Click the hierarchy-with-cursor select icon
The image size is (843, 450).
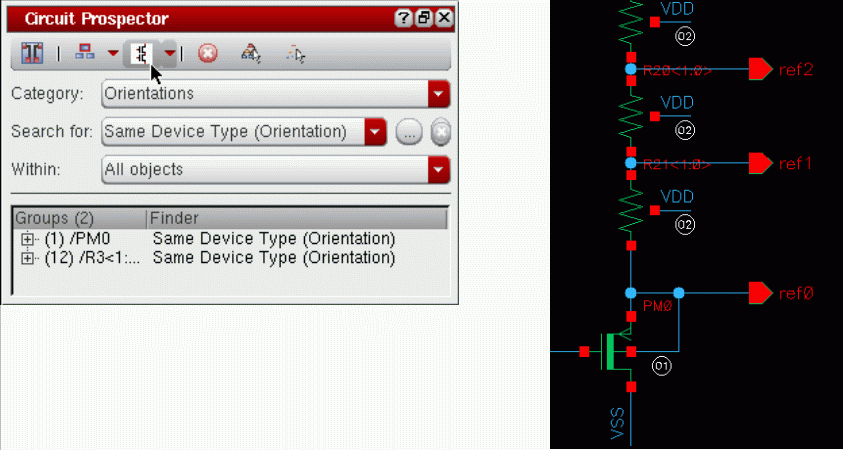tap(251, 54)
